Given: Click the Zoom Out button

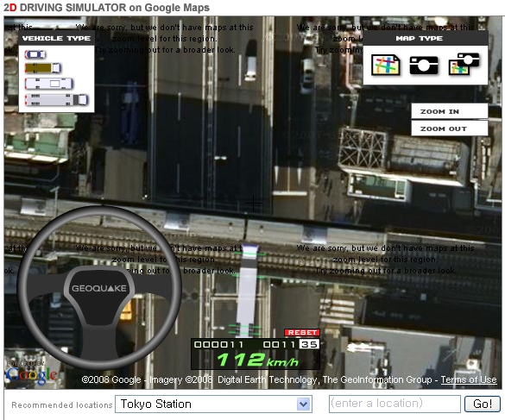Looking at the screenshot, I should [x=449, y=129].
